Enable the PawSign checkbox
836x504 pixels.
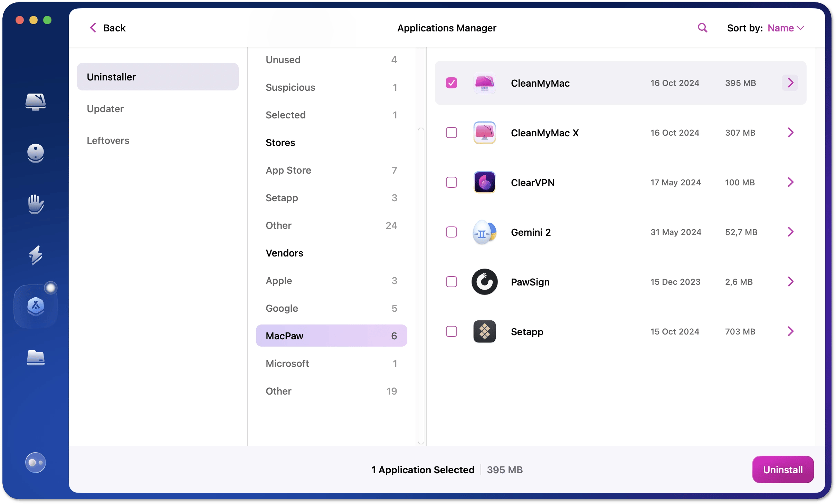tap(451, 282)
